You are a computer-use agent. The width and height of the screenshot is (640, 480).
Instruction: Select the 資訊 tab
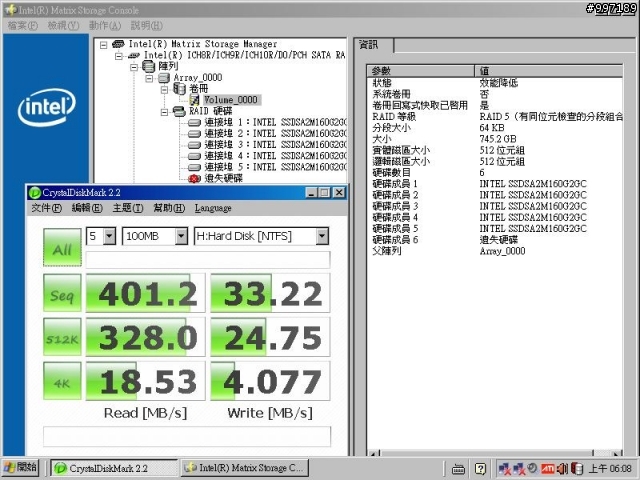373,44
